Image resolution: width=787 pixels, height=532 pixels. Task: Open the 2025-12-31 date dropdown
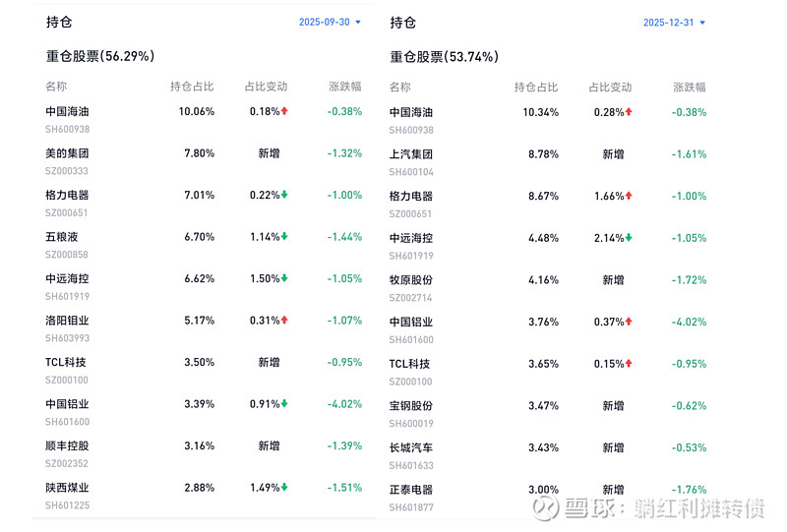(x=674, y=23)
